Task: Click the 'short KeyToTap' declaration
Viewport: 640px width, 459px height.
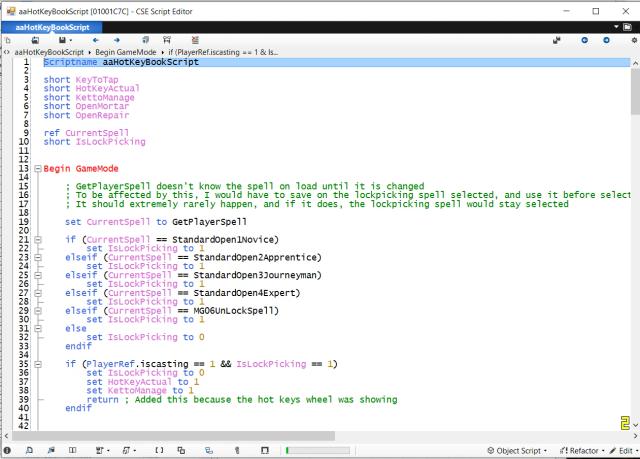Action: (x=81, y=80)
